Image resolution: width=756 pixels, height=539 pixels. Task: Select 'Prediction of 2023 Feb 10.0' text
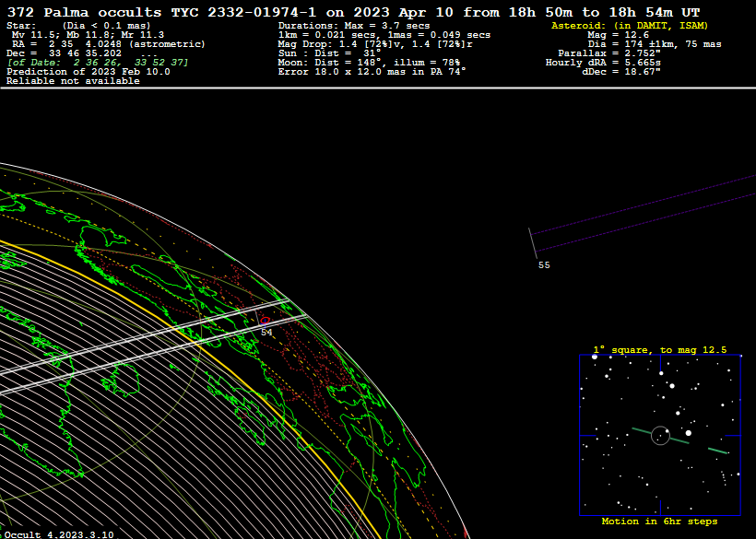tap(89, 72)
